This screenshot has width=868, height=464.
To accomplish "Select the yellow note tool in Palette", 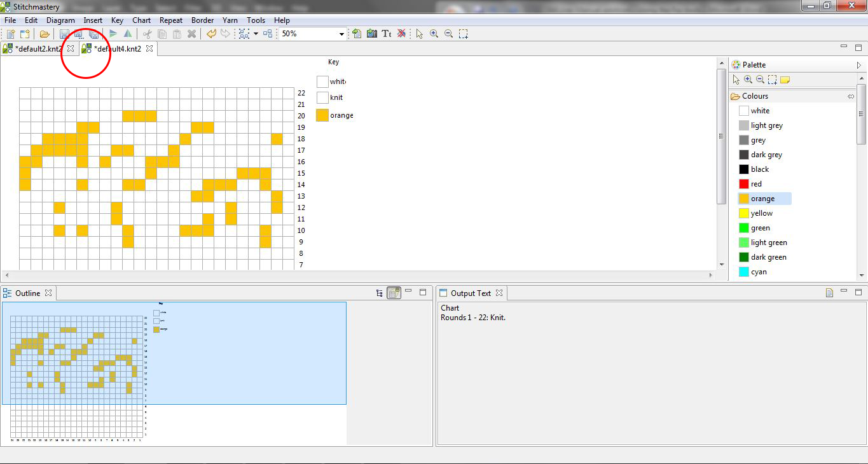I will [x=785, y=80].
